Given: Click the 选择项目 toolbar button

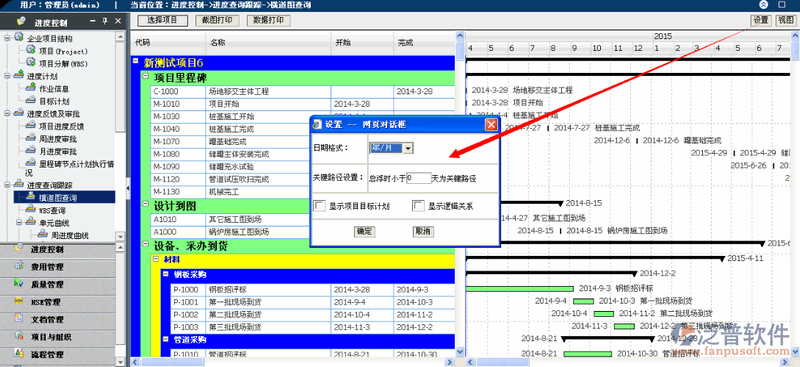Looking at the screenshot, I should click(x=162, y=20).
